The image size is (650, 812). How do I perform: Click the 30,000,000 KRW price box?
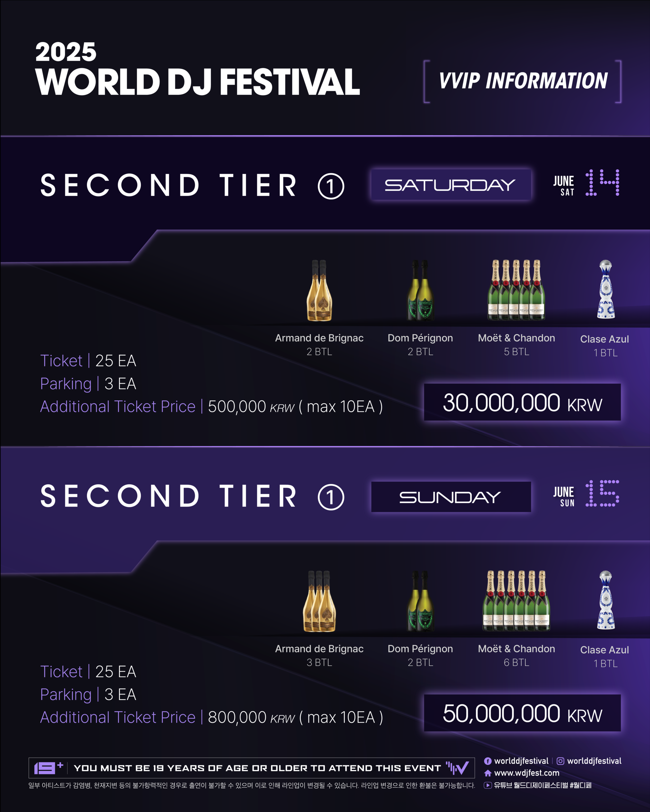522,402
